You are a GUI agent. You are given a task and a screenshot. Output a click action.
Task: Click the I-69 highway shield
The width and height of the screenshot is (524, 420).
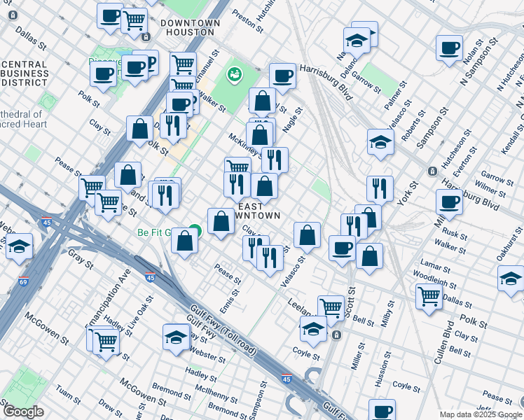tap(23, 281)
